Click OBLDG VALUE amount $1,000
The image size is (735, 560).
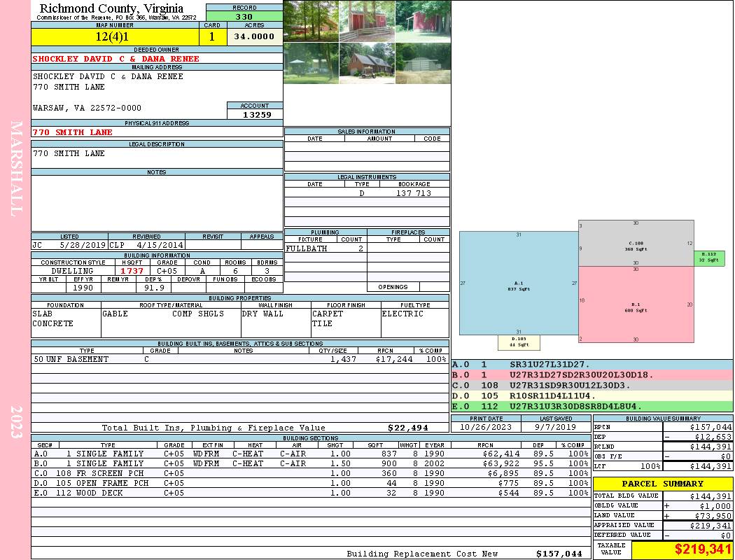(x=715, y=506)
